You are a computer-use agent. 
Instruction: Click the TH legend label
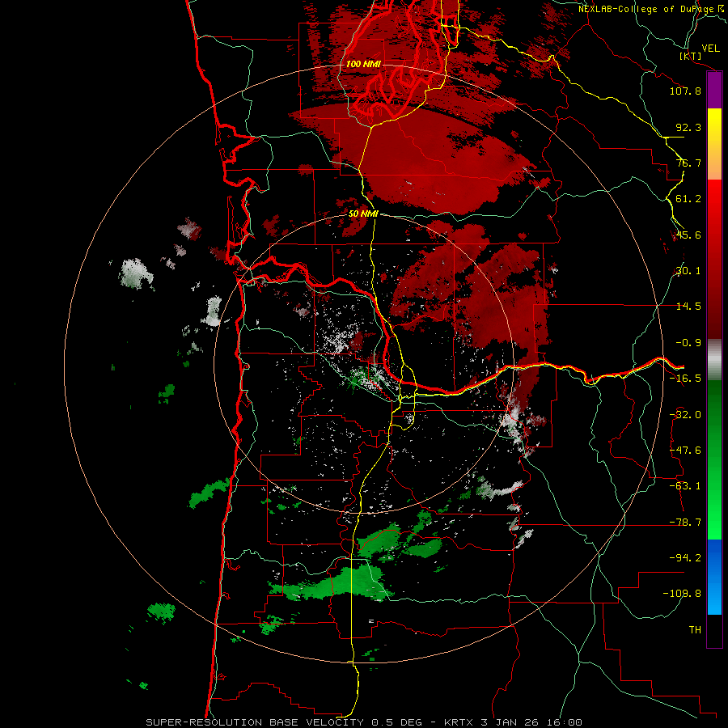[695, 630]
